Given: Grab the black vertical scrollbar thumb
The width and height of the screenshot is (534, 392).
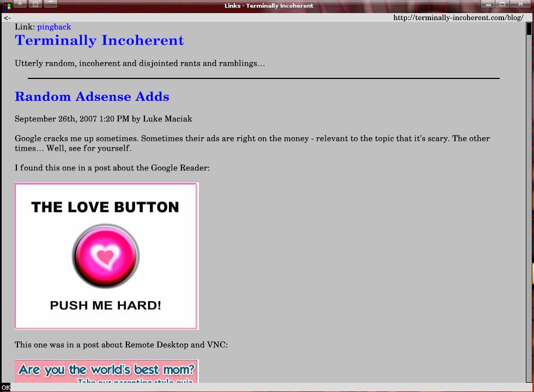Looking at the screenshot, I should [x=529, y=28].
